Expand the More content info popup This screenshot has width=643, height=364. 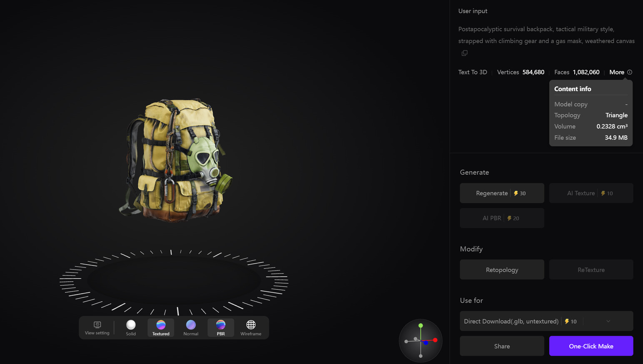(617, 72)
